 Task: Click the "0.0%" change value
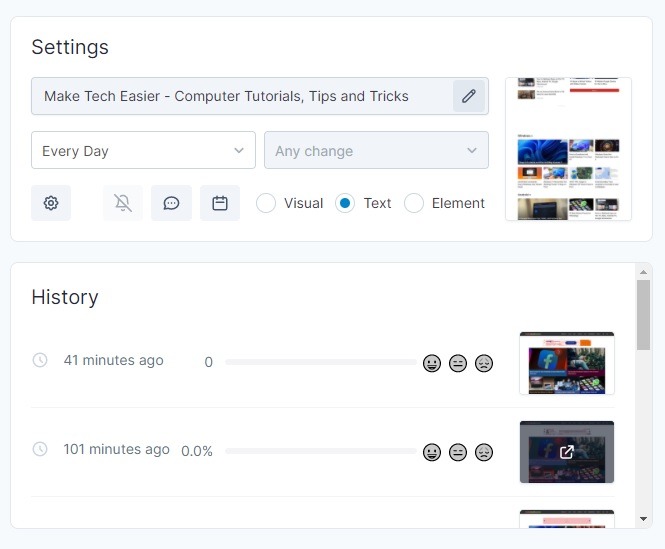(197, 451)
